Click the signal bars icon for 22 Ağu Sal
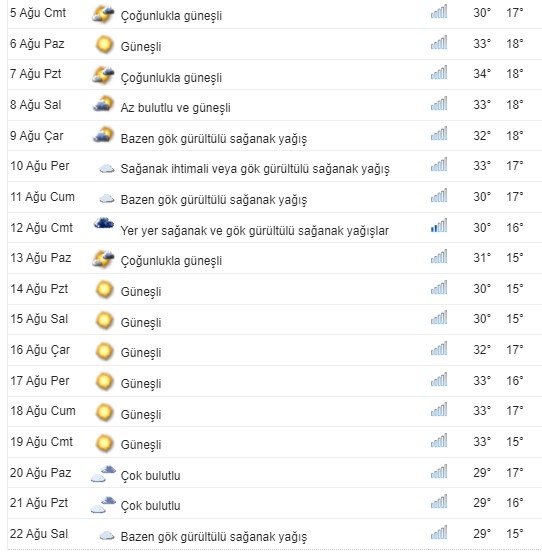The width and height of the screenshot is (542, 557). [x=439, y=532]
